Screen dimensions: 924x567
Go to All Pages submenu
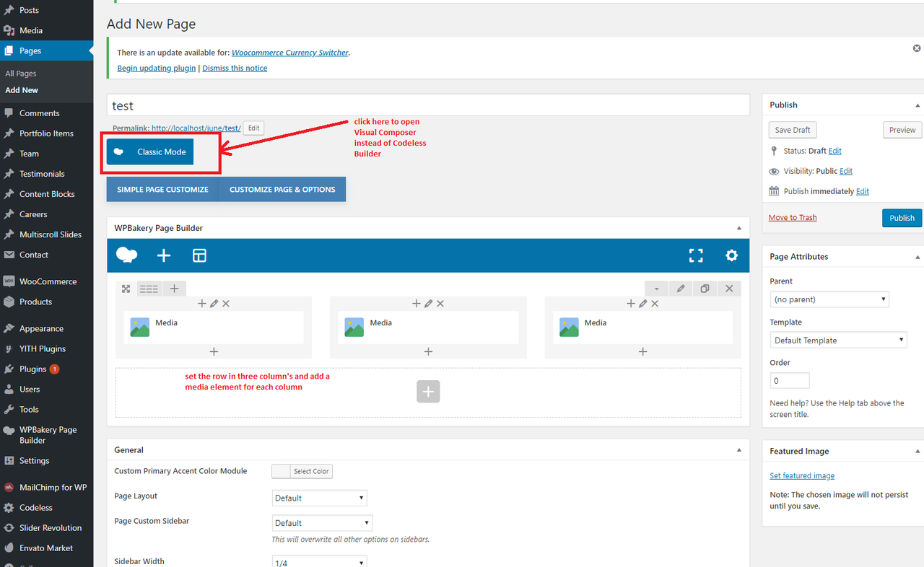pos(21,74)
